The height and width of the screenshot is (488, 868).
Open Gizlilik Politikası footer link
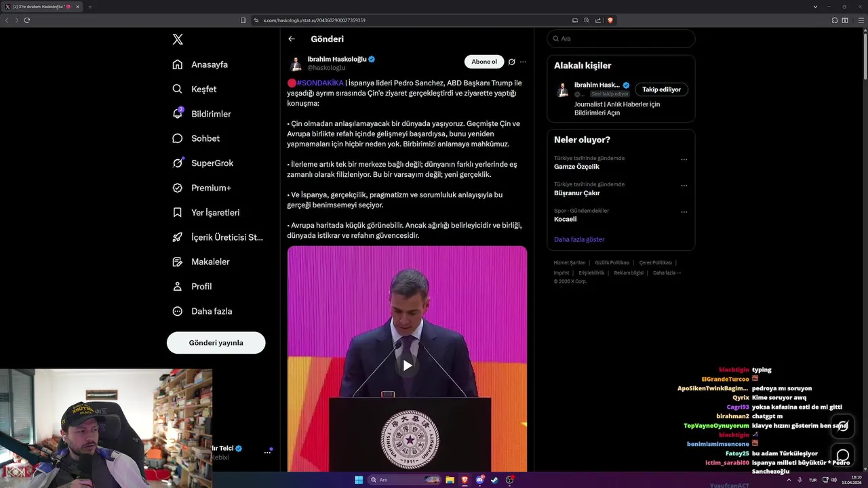[x=612, y=263]
